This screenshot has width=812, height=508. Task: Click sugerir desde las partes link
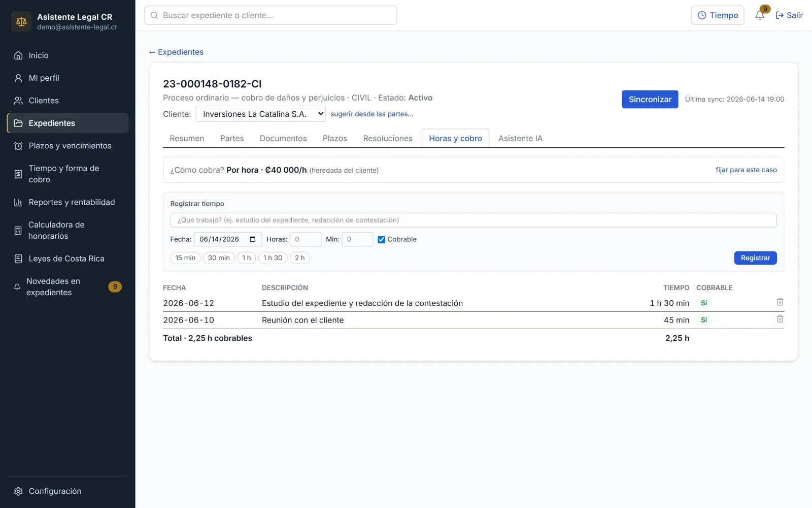coord(372,114)
